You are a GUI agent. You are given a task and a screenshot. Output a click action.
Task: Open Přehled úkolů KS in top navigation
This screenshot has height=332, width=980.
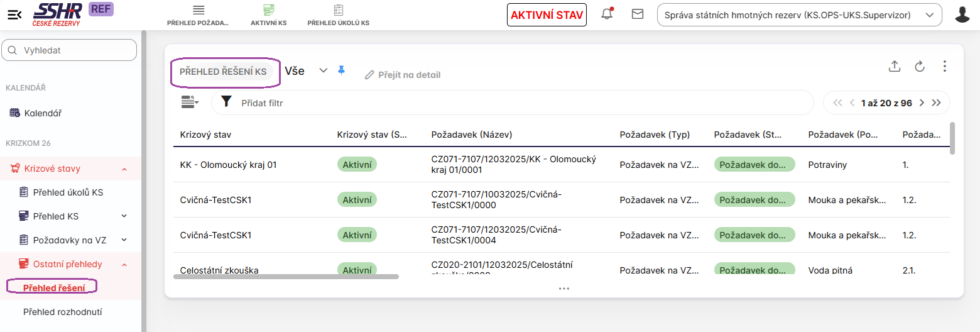point(338,15)
